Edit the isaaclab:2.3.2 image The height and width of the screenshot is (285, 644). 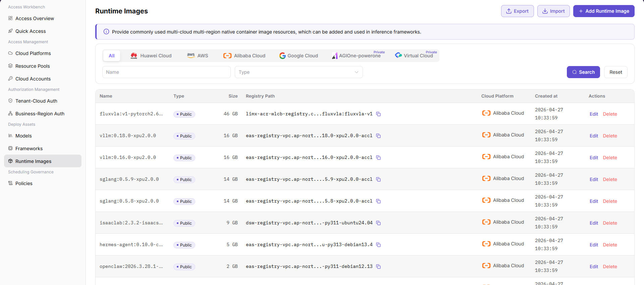pyautogui.click(x=594, y=223)
